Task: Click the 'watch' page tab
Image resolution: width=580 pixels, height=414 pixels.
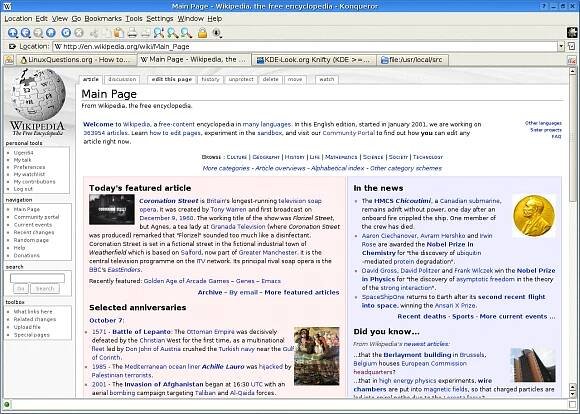Action: click(327, 79)
